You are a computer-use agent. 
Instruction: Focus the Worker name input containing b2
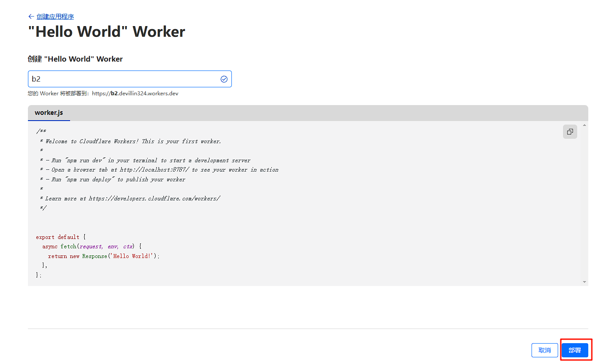click(124, 79)
